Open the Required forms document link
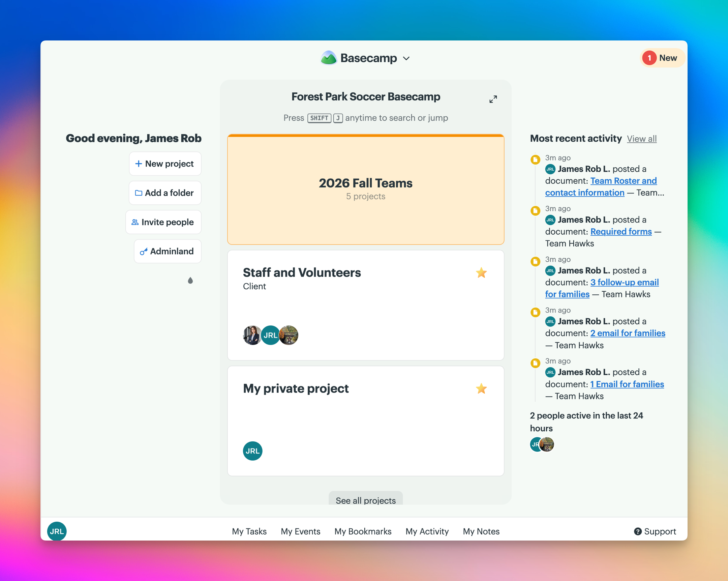This screenshot has width=728, height=581. coord(621,231)
